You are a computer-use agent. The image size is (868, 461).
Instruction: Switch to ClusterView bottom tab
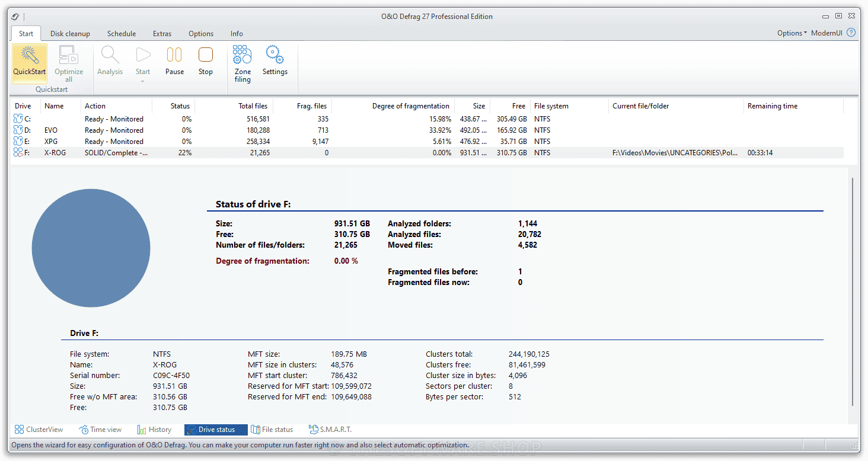pos(39,430)
